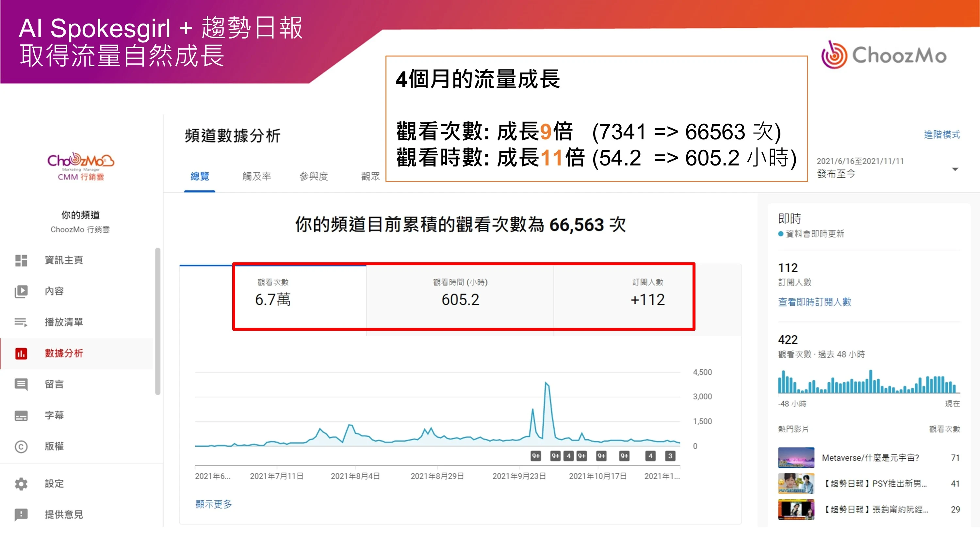Open the 版權 copyright icon
The width and height of the screenshot is (980, 551).
tap(21, 447)
